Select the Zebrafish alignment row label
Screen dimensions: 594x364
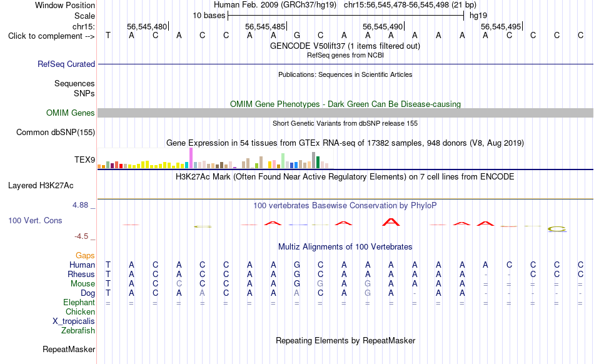[x=78, y=330]
